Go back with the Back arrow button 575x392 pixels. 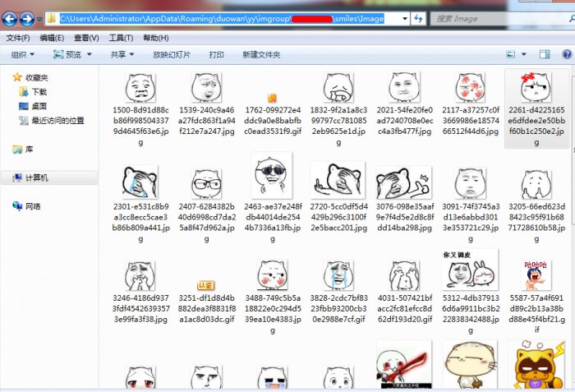10,18
